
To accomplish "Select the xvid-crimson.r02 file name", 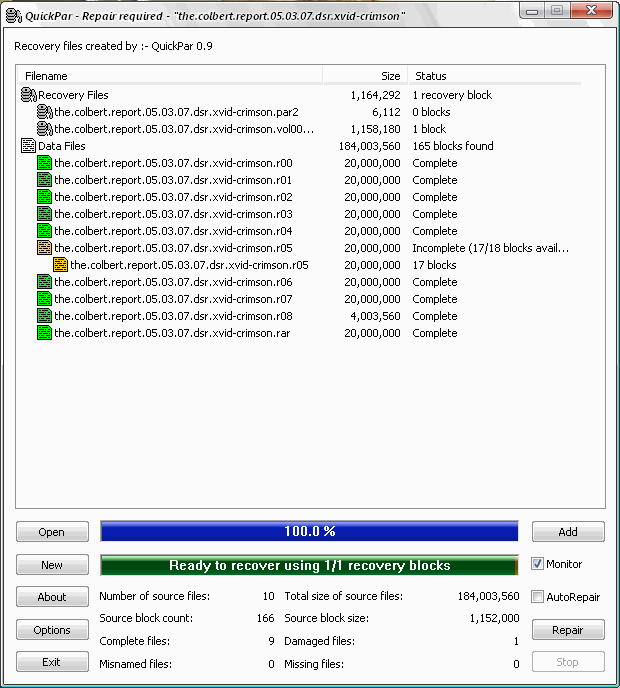I will click(173, 197).
